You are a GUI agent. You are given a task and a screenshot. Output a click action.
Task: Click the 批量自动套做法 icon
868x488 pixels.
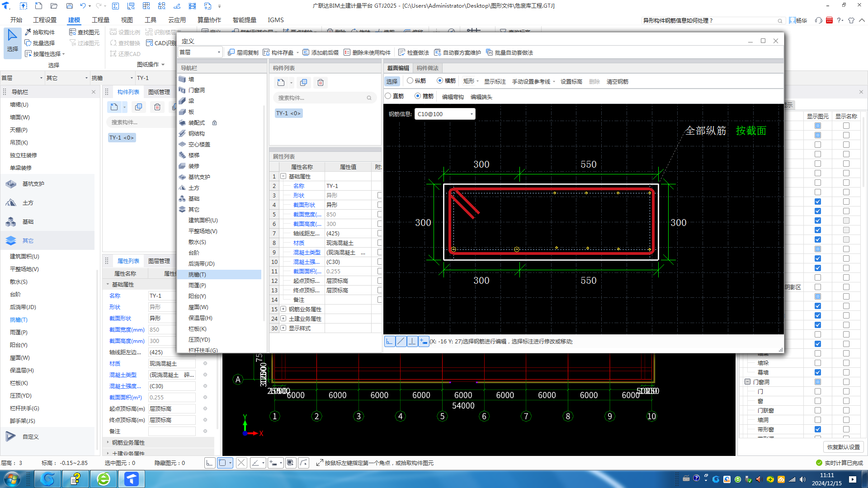pyautogui.click(x=489, y=52)
